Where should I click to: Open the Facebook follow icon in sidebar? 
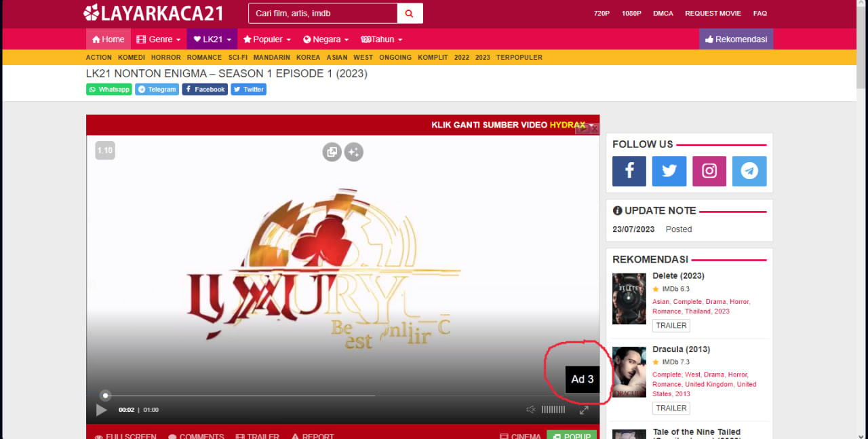click(x=629, y=171)
